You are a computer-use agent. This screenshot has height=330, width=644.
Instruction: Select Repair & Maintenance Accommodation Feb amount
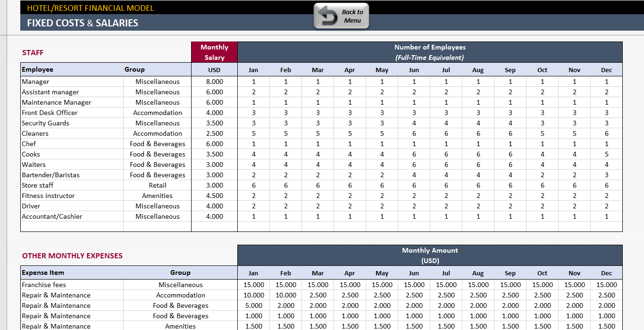click(285, 295)
